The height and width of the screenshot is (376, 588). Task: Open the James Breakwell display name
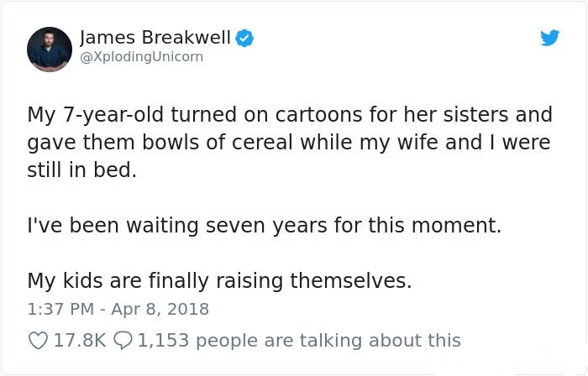pos(155,38)
